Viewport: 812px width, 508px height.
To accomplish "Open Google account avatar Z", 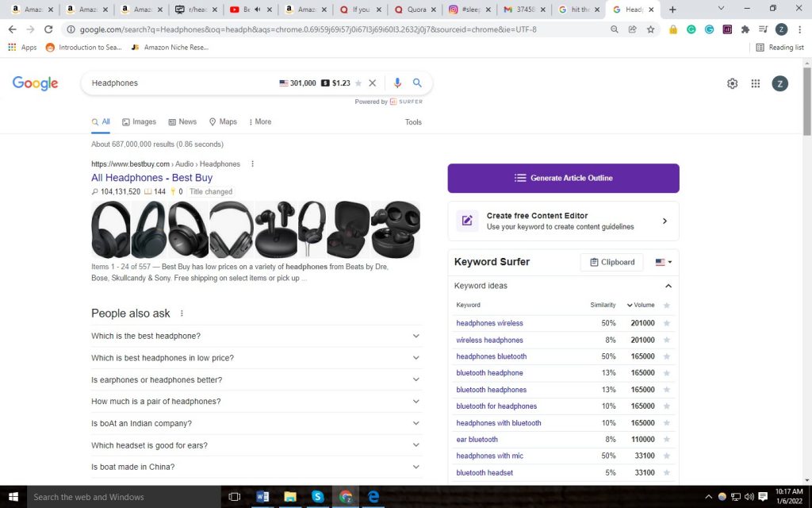I will point(780,83).
